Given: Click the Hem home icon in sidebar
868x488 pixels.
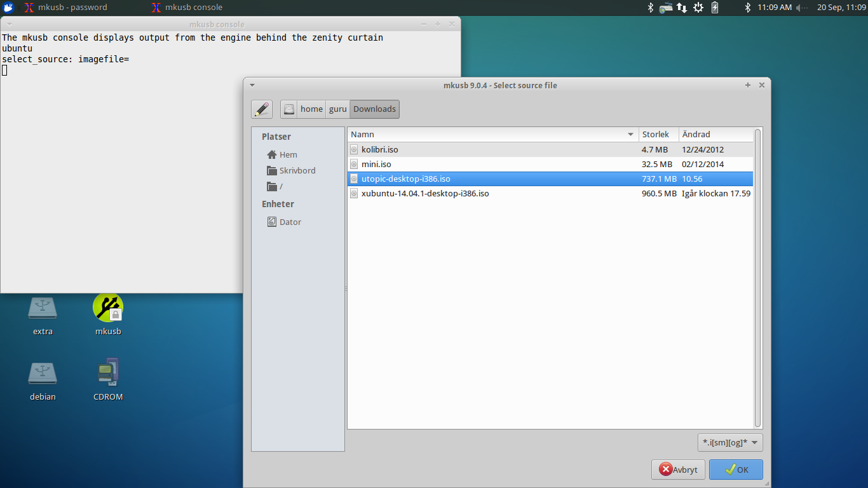Looking at the screenshot, I should click(272, 155).
